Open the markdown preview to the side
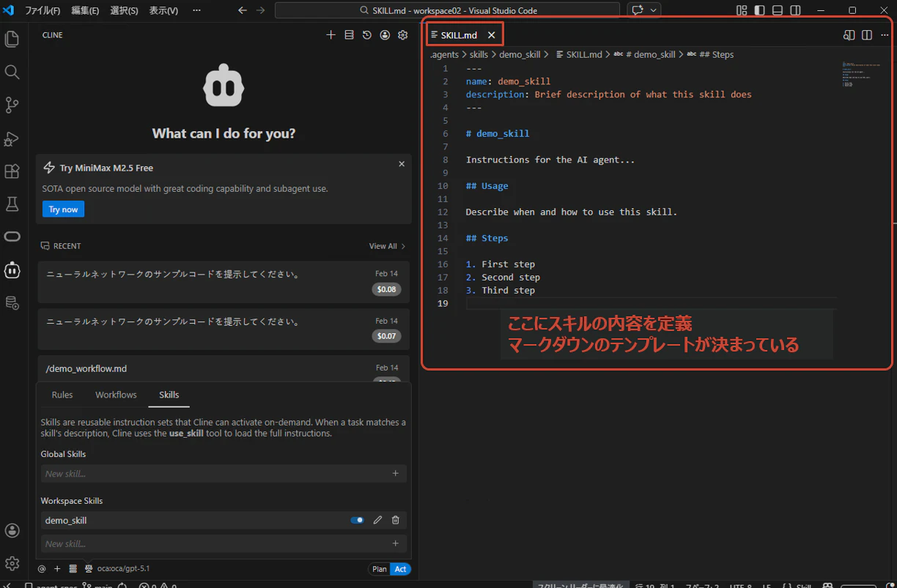Screen dimensions: 897x588 (849, 35)
